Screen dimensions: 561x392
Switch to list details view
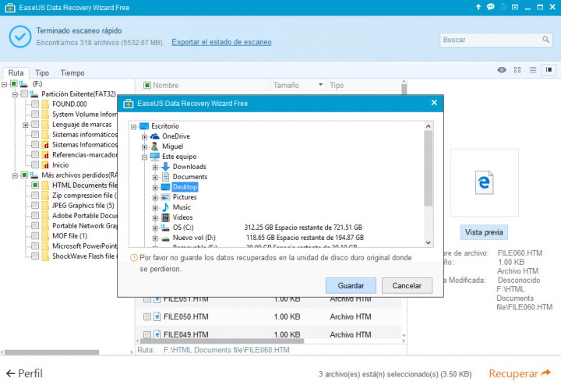click(x=533, y=70)
